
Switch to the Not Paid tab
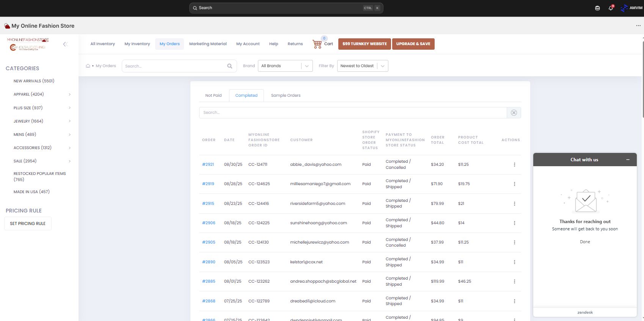click(x=213, y=96)
